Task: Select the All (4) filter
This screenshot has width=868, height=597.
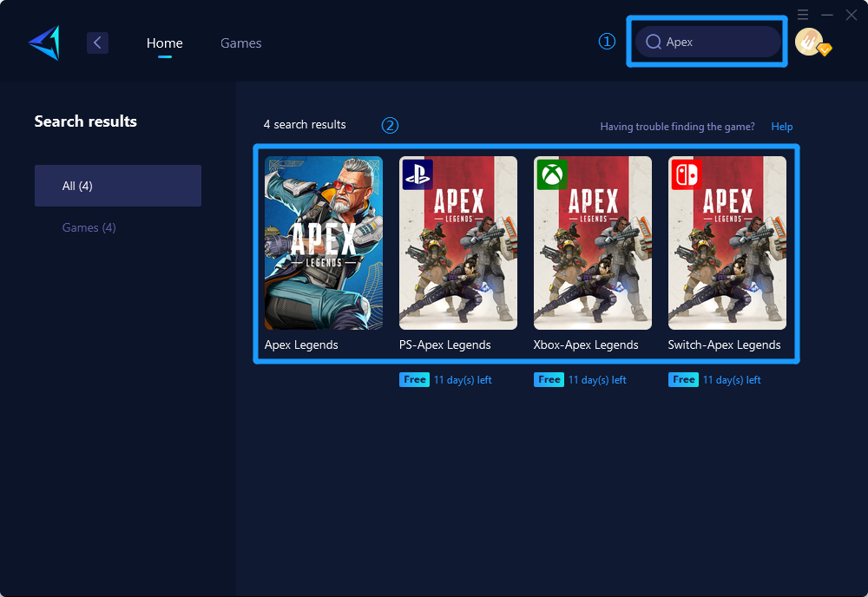Action: tap(118, 186)
